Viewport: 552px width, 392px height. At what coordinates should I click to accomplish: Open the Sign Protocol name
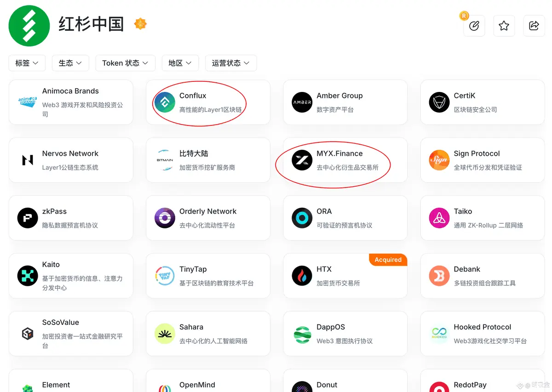click(x=477, y=153)
